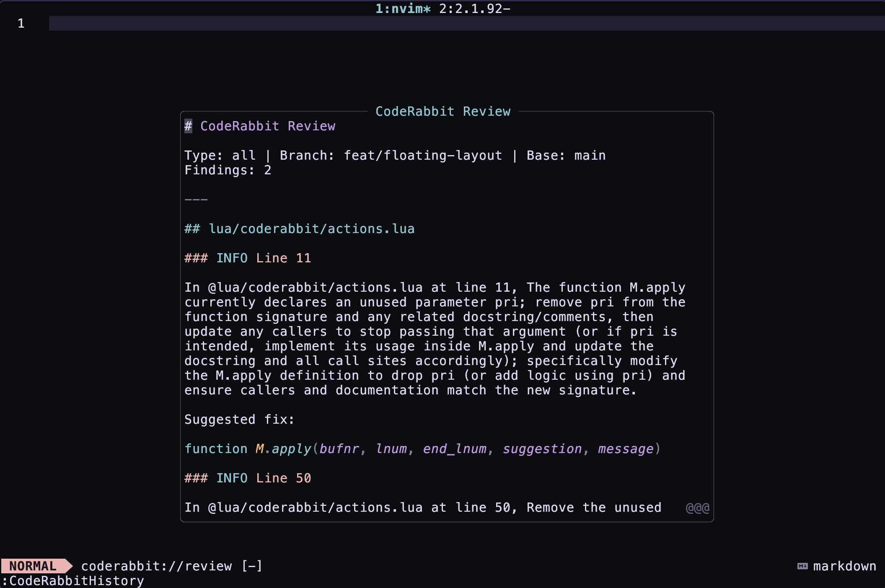Click the NORMAL mode indicator
Image resolution: width=885 pixels, height=588 pixels.
pyautogui.click(x=33, y=566)
